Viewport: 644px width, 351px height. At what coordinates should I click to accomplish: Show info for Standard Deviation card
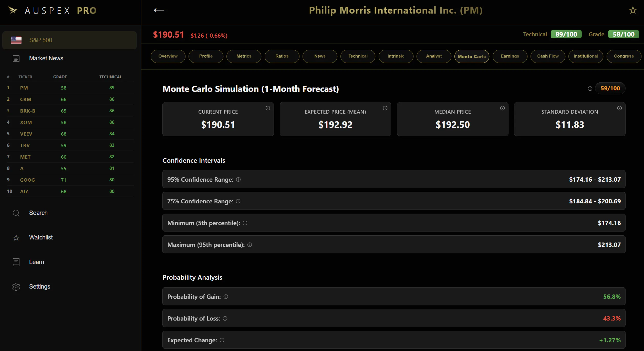pos(619,108)
